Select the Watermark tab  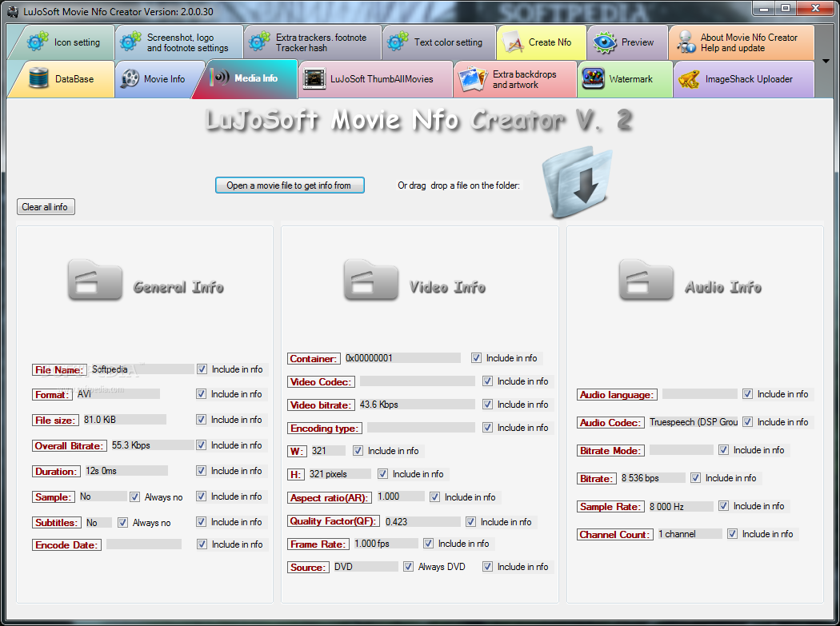pos(625,79)
